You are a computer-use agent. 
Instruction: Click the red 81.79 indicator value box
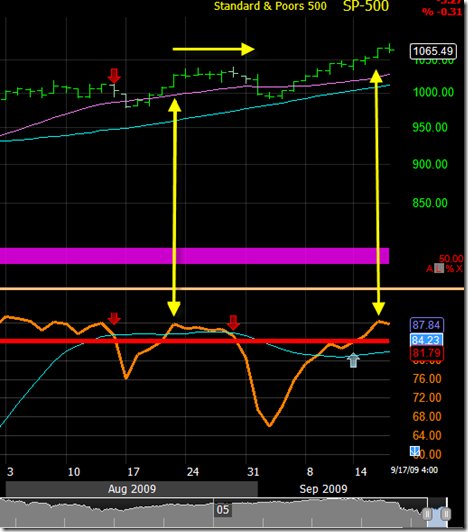pos(427,353)
